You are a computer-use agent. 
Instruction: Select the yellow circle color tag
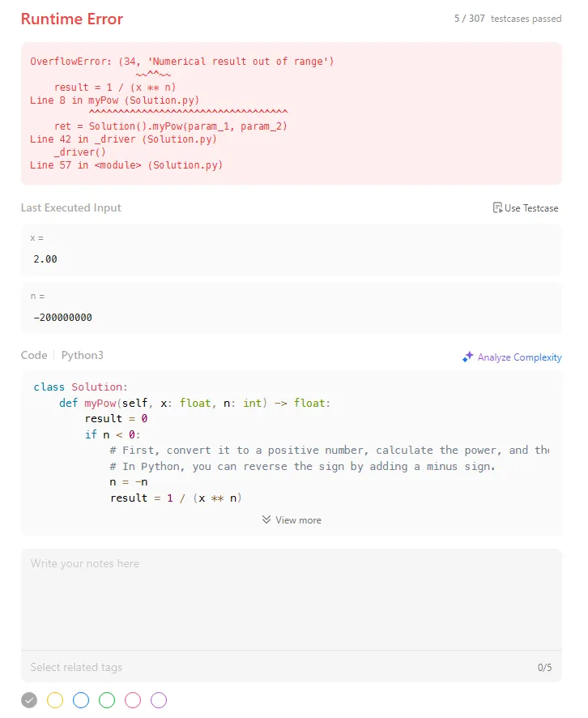click(55, 700)
